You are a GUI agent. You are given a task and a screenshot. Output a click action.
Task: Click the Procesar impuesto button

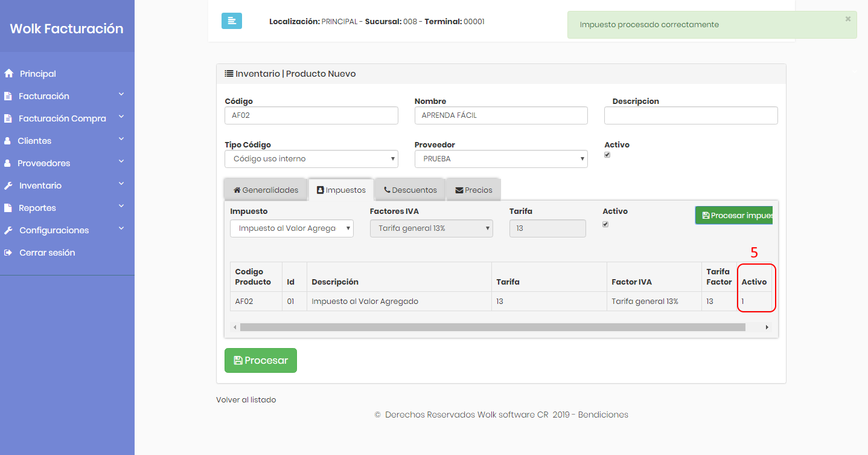pyautogui.click(x=734, y=216)
